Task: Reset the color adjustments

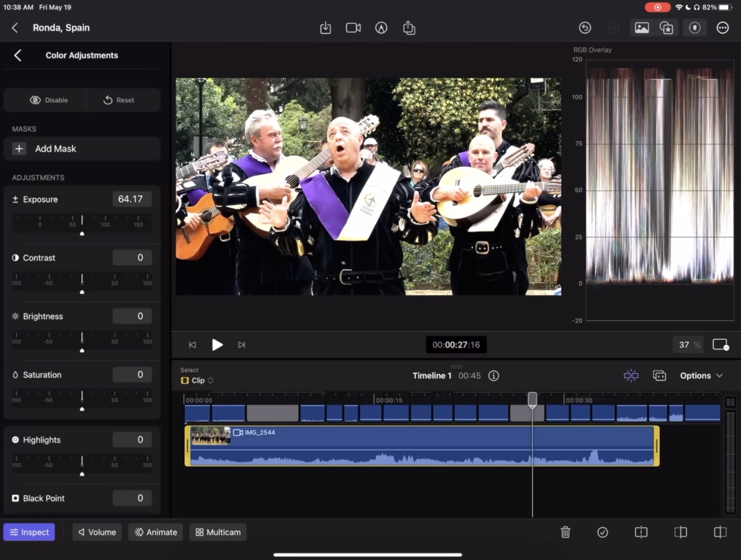Action: tap(119, 100)
